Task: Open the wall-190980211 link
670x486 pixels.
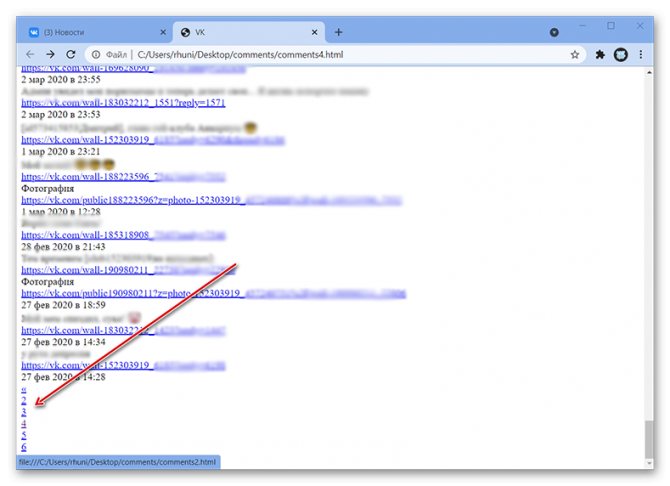Action: pyautogui.click(x=128, y=270)
